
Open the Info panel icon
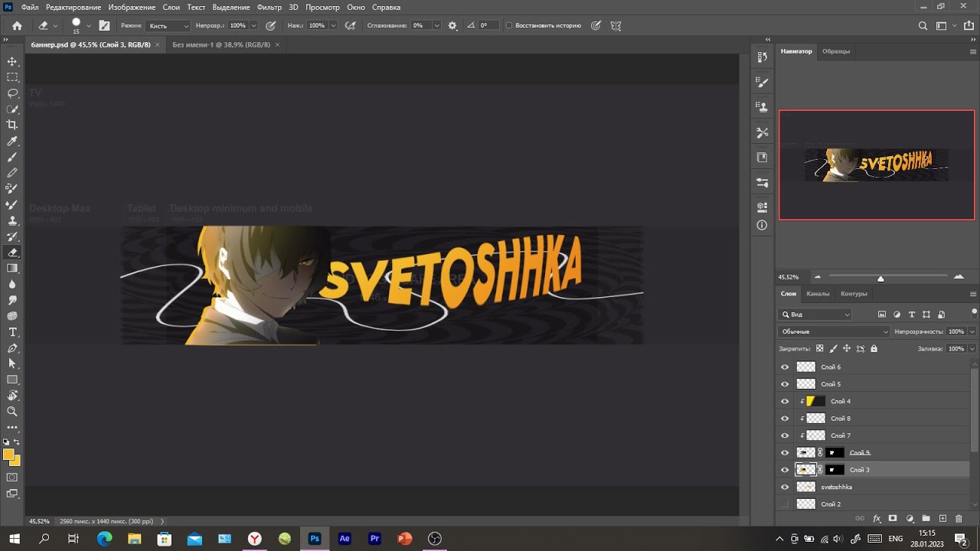[x=762, y=225]
